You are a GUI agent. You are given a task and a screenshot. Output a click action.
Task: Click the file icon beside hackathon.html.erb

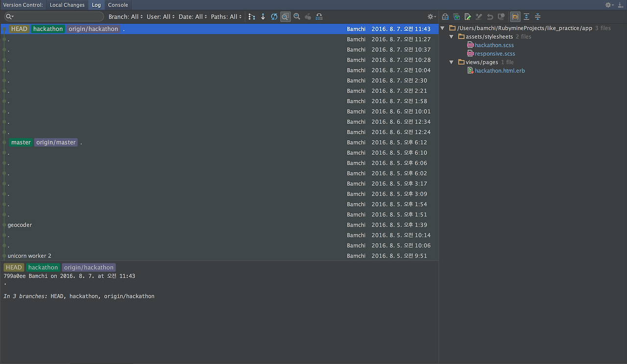[470, 71]
